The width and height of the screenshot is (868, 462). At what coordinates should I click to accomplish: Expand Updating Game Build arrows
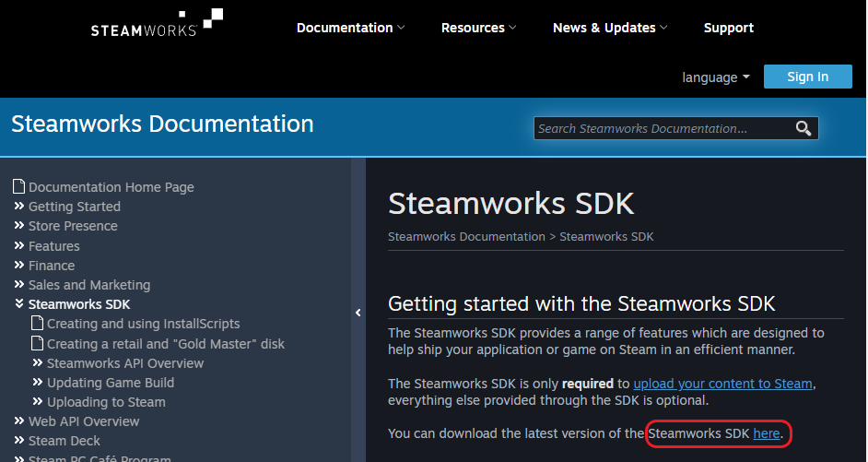pos(38,382)
